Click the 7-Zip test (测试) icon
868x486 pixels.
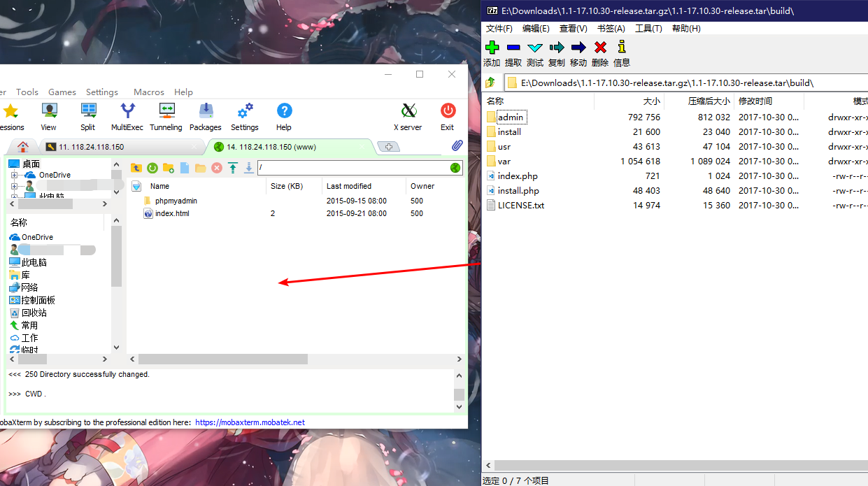(535, 53)
